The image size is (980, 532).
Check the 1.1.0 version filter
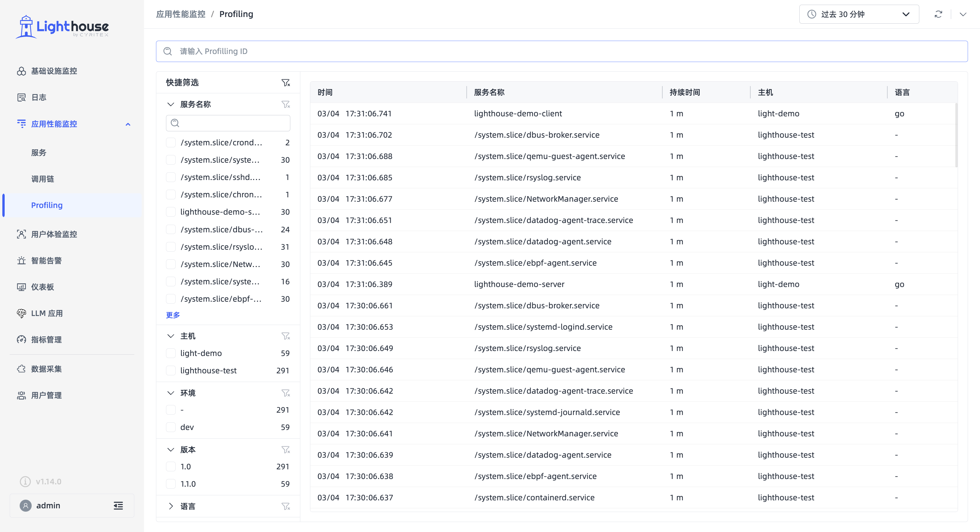coord(171,484)
